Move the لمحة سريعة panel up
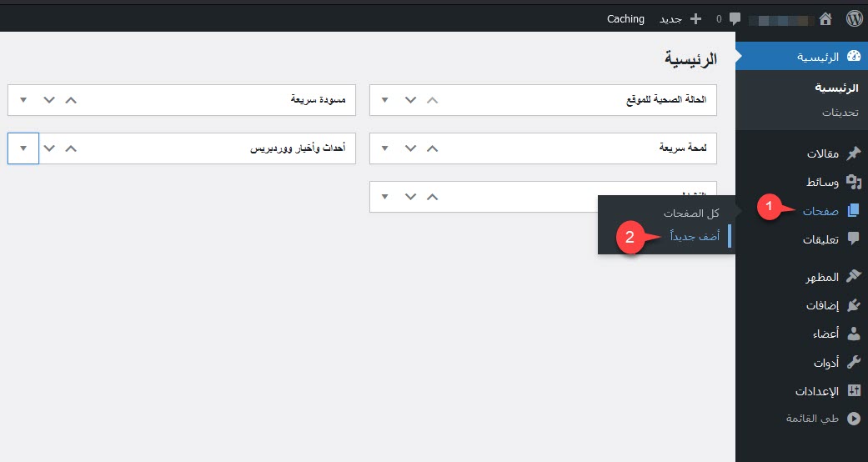 pyautogui.click(x=432, y=148)
